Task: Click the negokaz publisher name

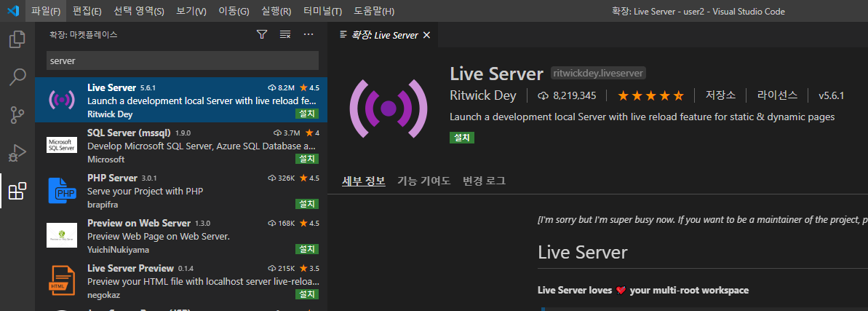Action: [x=103, y=295]
